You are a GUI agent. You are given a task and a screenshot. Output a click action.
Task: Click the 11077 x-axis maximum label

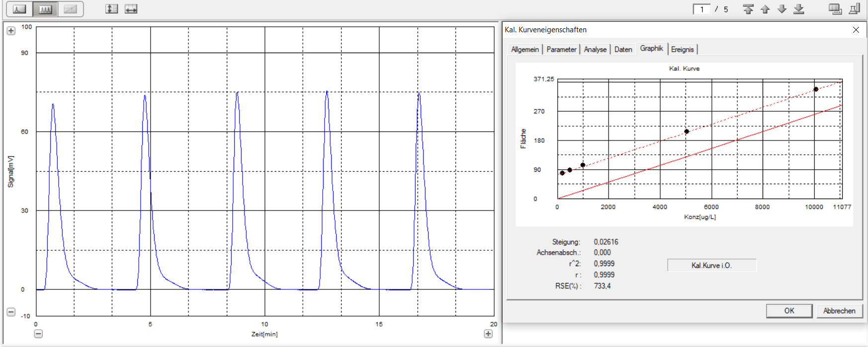click(842, 207)
